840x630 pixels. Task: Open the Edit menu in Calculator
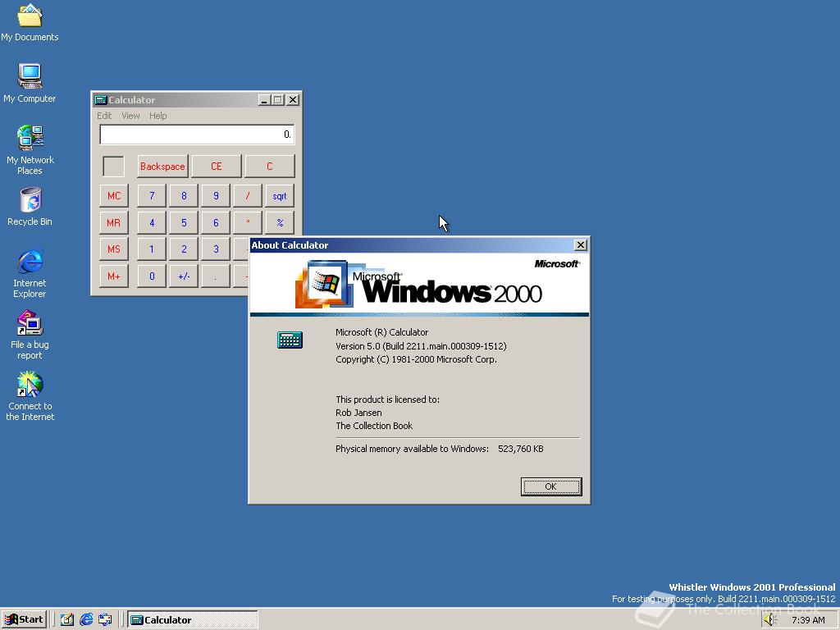tap(104, 116)
